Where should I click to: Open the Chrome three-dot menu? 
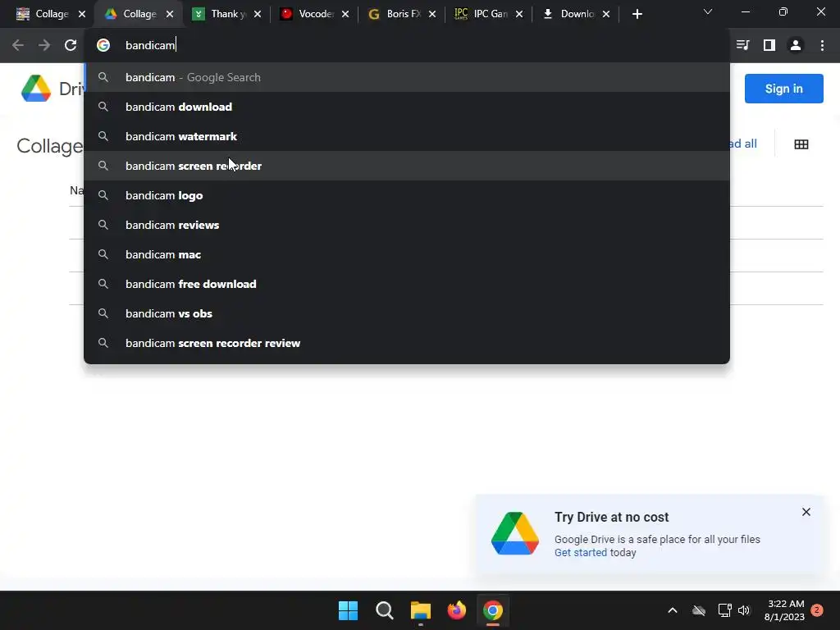pyautogui.click(x=822, y=46)
